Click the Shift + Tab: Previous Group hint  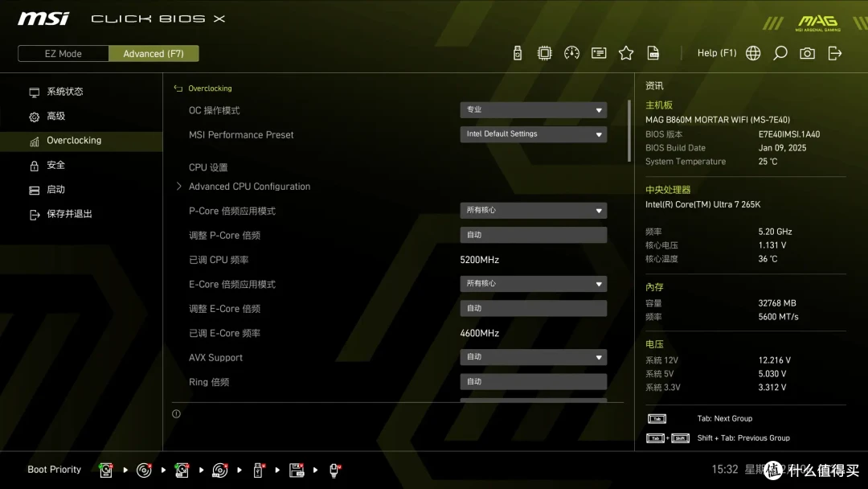click(x=743, y=438)
